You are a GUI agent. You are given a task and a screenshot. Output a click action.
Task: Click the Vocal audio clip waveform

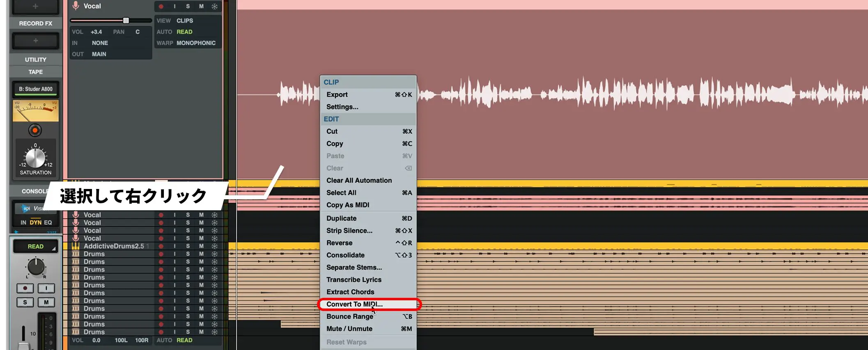point(641,94)
